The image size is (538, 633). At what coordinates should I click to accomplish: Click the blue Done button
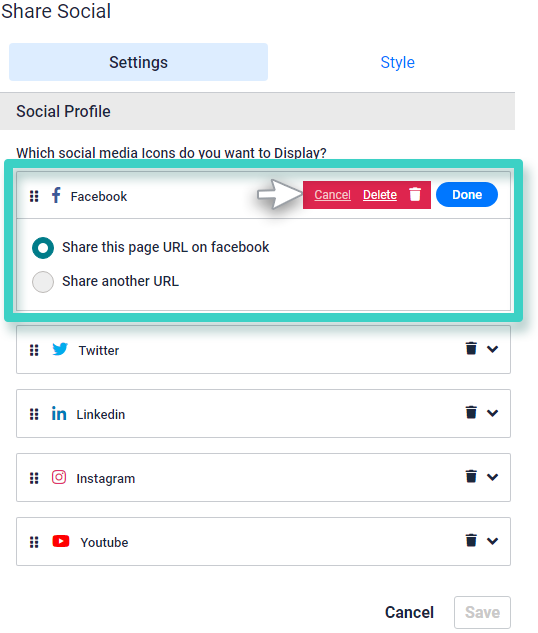pos(467,195)
